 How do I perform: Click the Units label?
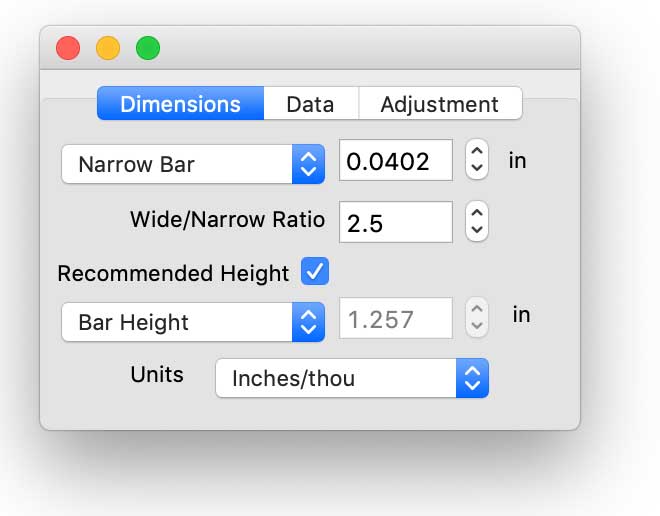pos(157,374)
